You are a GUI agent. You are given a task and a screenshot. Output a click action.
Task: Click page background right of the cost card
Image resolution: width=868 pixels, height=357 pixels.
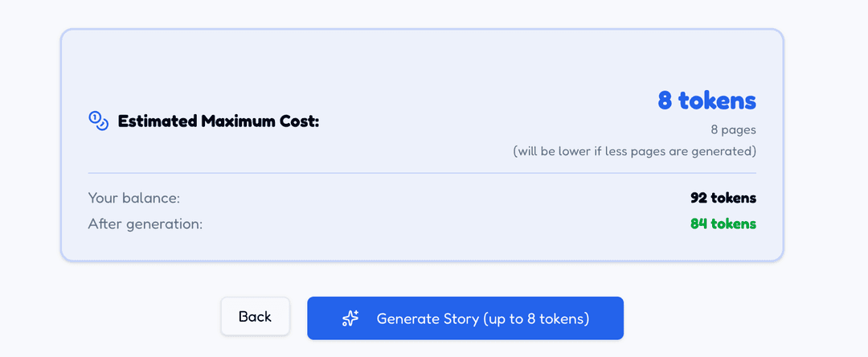click(824, 145)
